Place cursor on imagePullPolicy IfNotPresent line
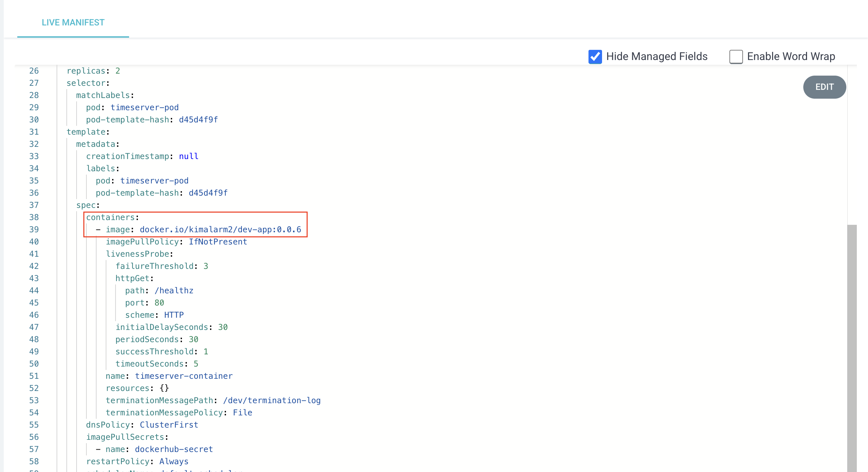Image resolution: width=868 pixels, height=472 pixels. coord(176,242)
